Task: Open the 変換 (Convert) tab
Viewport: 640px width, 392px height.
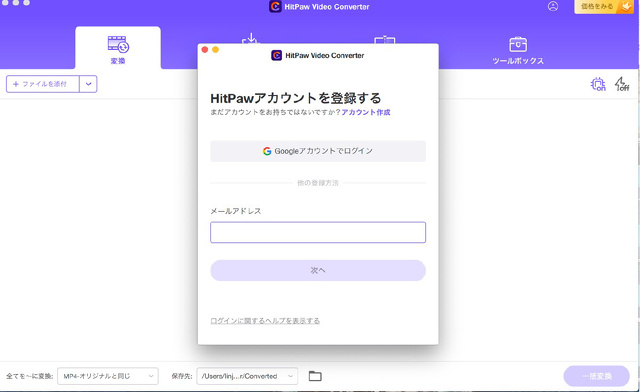Action: [118, 48]
